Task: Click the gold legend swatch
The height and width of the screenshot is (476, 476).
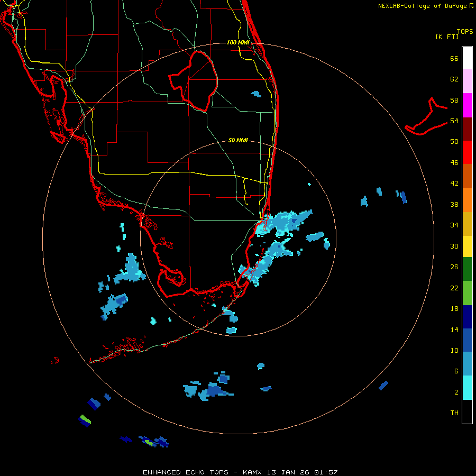Action: pyautogui.click(x=467, y=224)
